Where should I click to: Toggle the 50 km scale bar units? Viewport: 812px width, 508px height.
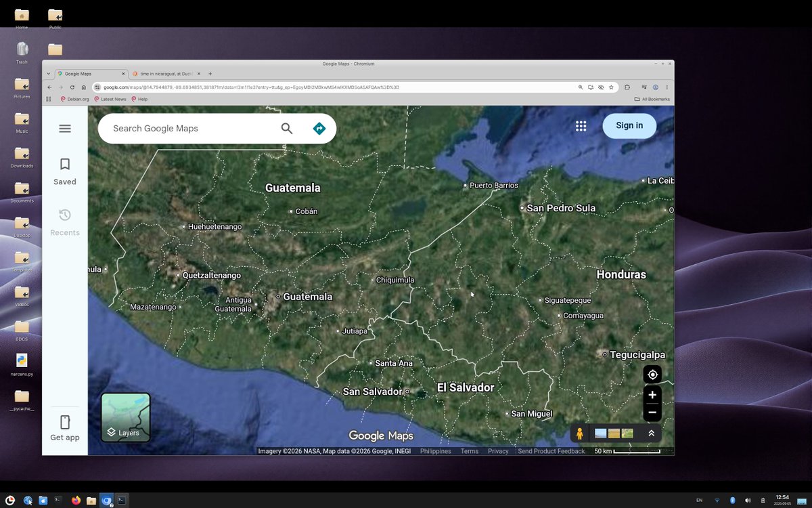coord(627,451)
